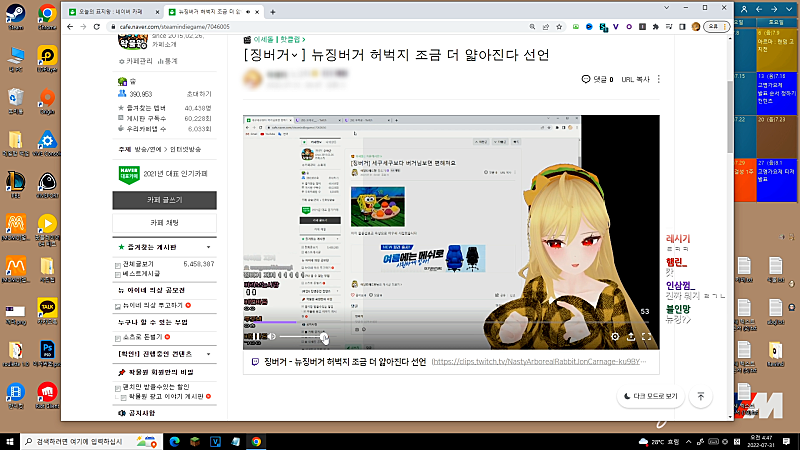This screenshot has height=450, width=800.
Task: Go back in Chrome browser
Action: pyautogui.click(x=70, y=27)
